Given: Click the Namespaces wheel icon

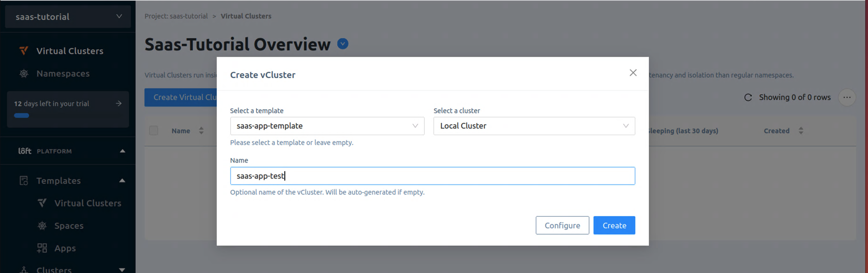Looking at the screenshot, I should point(23,73).
